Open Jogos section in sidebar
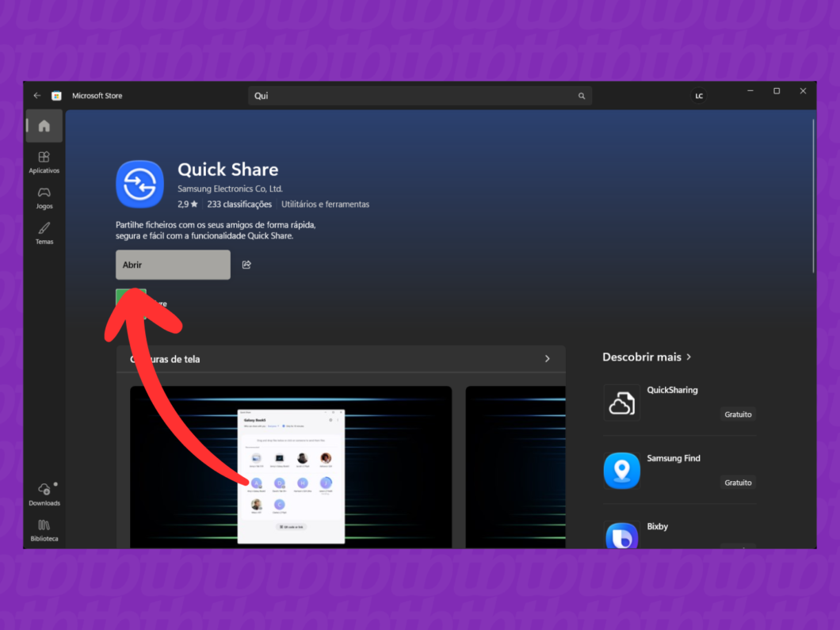 (44, 198)
